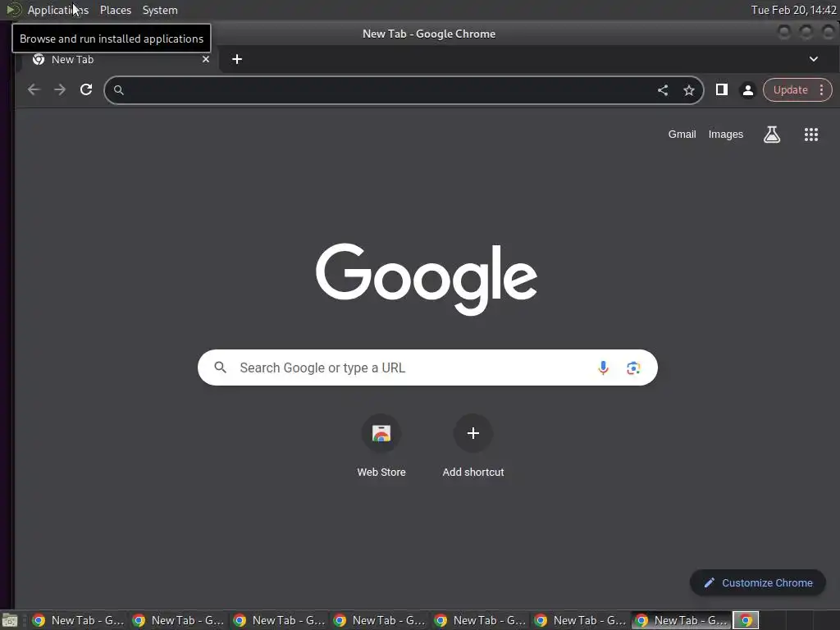Search by image with Google Lens icon
The image size is (840, 630).
coord(633,367)
